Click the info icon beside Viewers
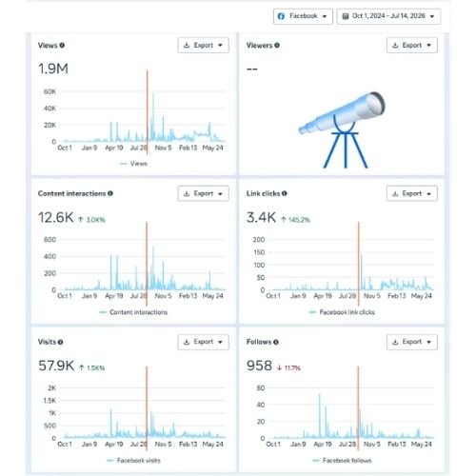 click(x=277, y=46)
